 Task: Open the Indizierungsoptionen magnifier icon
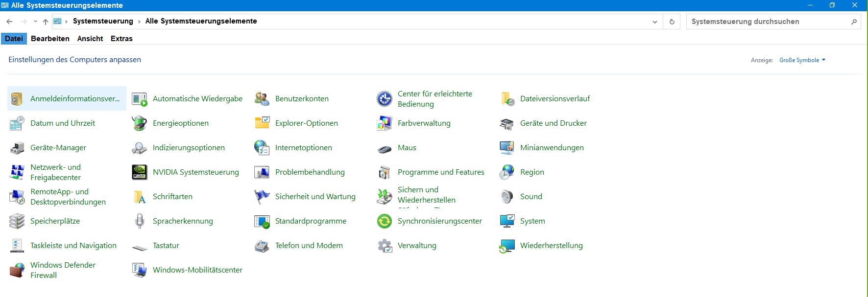coord(139,148)
